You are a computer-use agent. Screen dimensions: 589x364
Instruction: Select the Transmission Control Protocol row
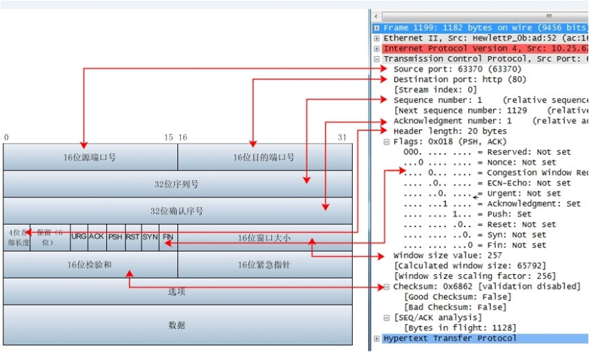coord(485,59)
